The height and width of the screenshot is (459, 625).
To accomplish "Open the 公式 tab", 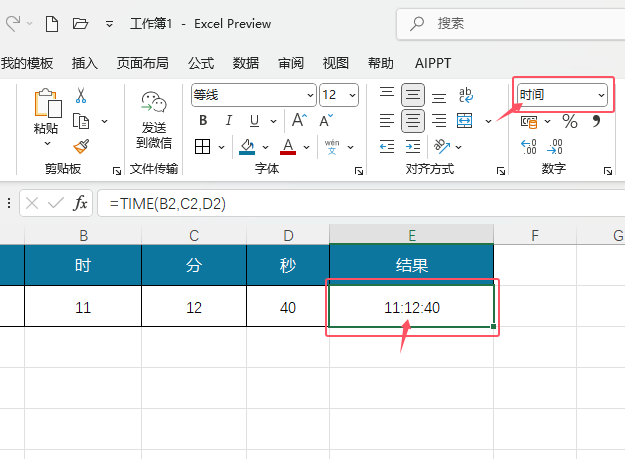I will [201, 63].
